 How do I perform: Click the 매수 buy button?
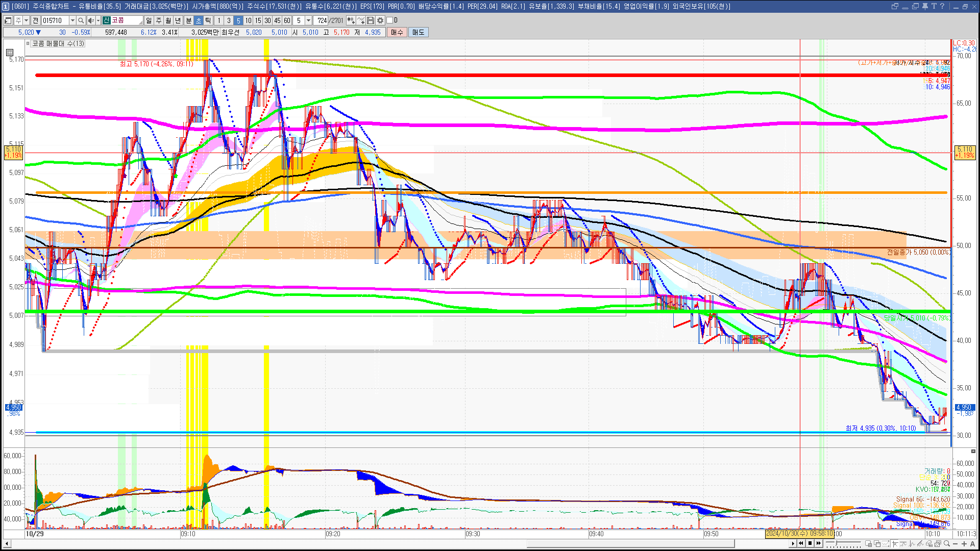point(397,32)
